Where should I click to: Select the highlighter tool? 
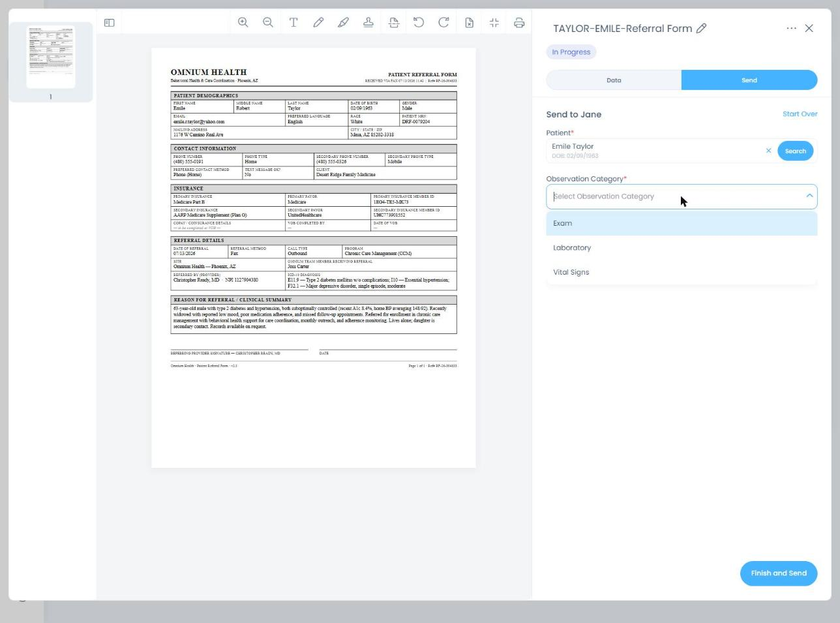pos(343,22)
